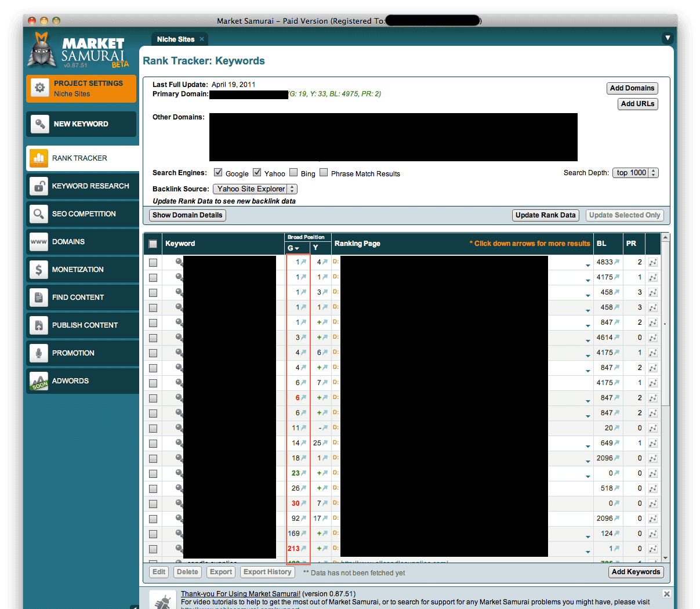
Task: Click the Domains www icon
Action: [39, 242]
